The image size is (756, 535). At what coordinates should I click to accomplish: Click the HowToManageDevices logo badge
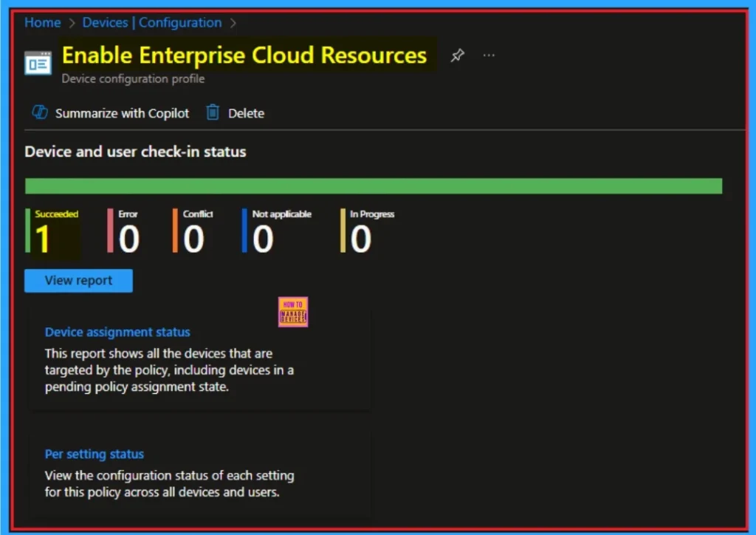293,311
